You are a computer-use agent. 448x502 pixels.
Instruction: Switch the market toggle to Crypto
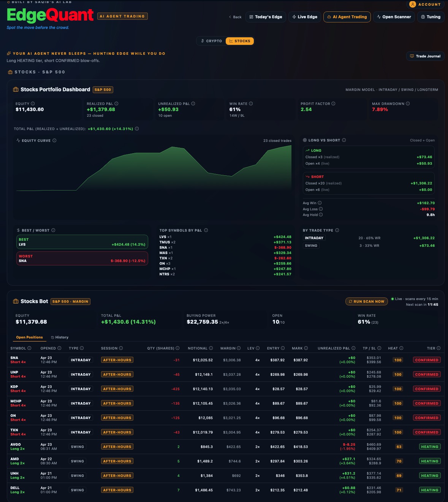211,41
